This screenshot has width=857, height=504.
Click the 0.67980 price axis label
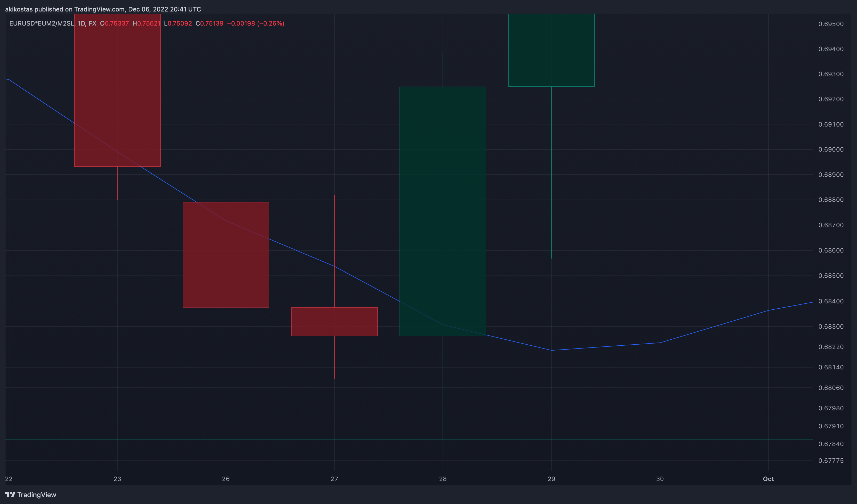pos(831,408)
